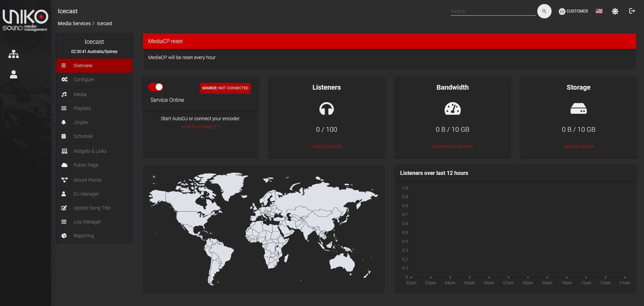Click the 01am data point on chart
The image size is (644, 306).
click(625, 277)
